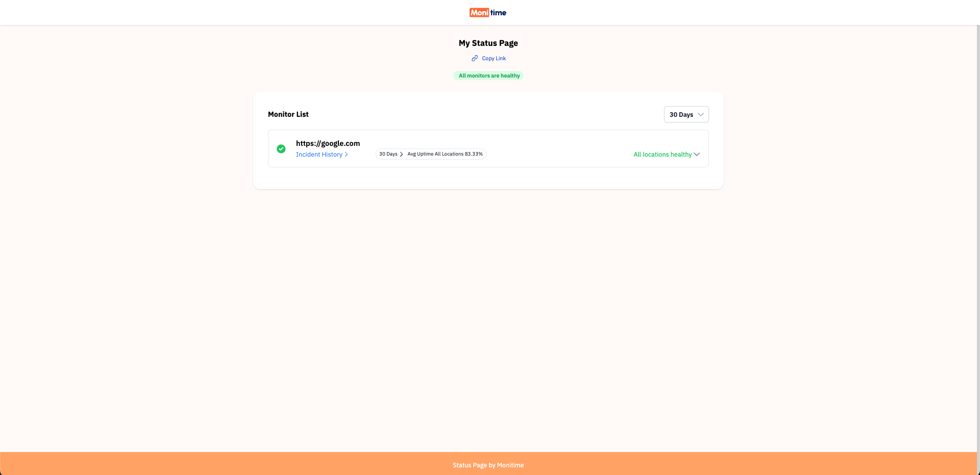Click the 30 Days dropdown chevron
980x475 pixels.
701,114
